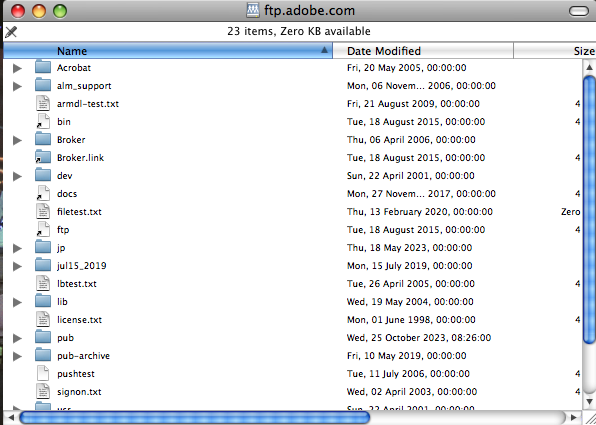Image resolution: width=596 pixels, height=425 pixels.
Task: Expand the jul15_2019 folder disclosure triangle
Action: tap(17, 266)
